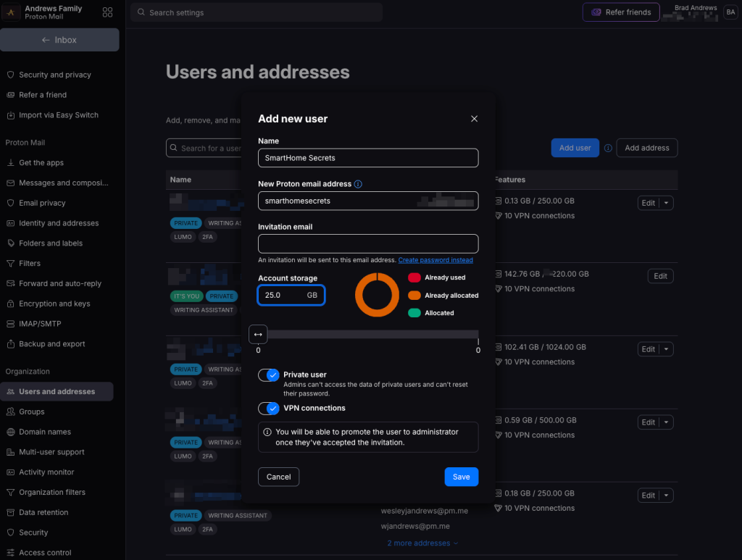Click the Proton Mail star logo

(x=10, y=12)
